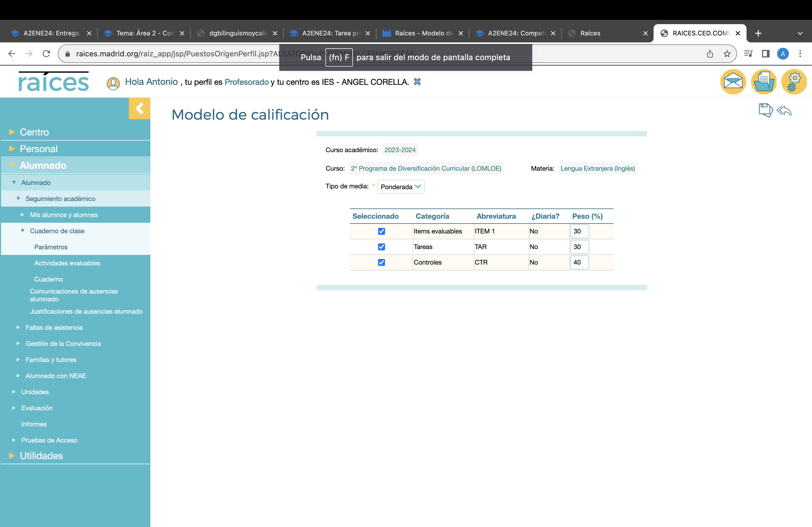The image size is (812, 527).
Task: Click the back double-arrow icon
Action: click(784, 111)
